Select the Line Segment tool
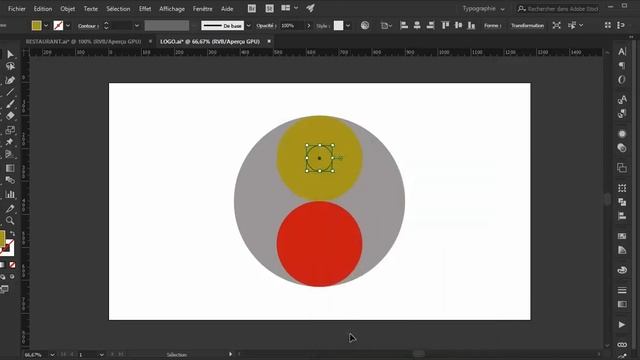 coord(10,92)
